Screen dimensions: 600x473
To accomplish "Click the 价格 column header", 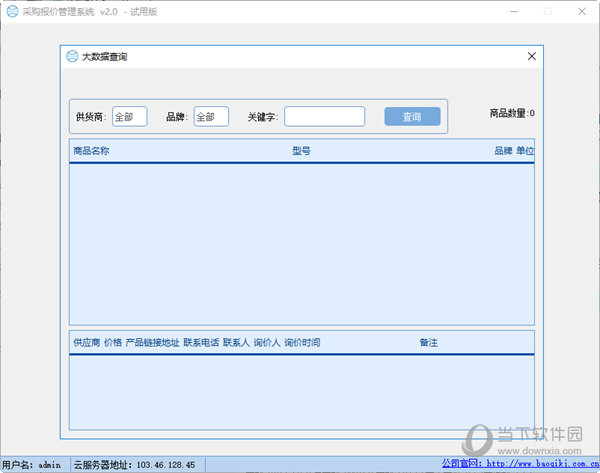I will (x=113, y=343).
